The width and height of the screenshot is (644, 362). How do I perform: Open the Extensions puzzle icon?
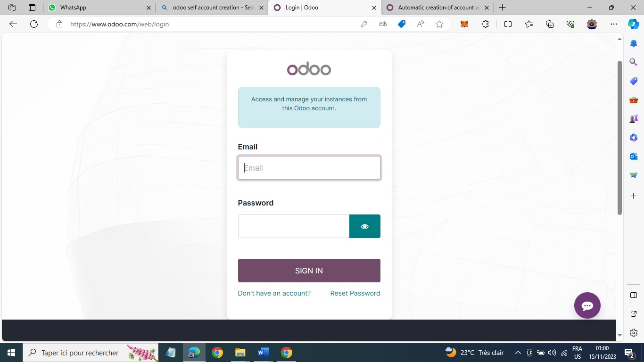[485, 24]
